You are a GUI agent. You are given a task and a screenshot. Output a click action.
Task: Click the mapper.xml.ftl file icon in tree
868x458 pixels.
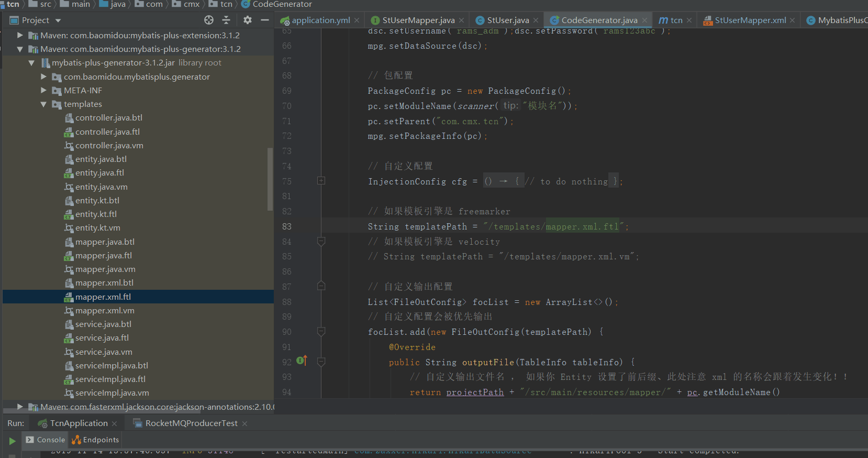(x=69, y=297)
